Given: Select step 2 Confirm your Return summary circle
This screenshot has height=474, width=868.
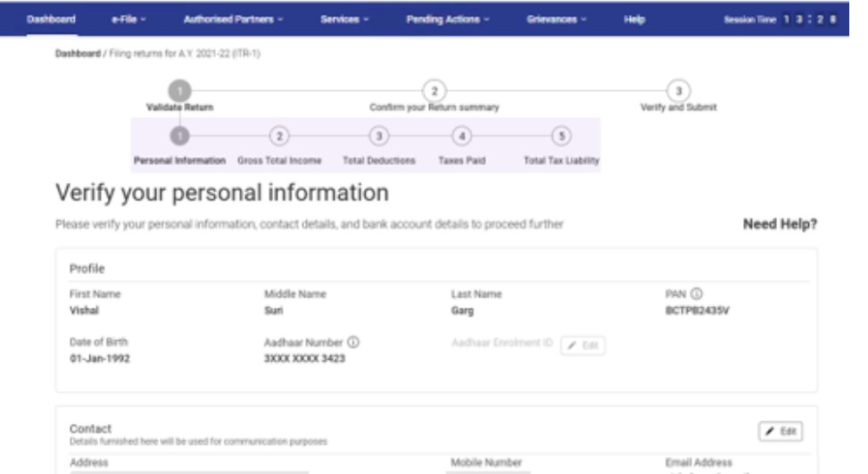Looking at the screenshot, I should coord(434,91).
